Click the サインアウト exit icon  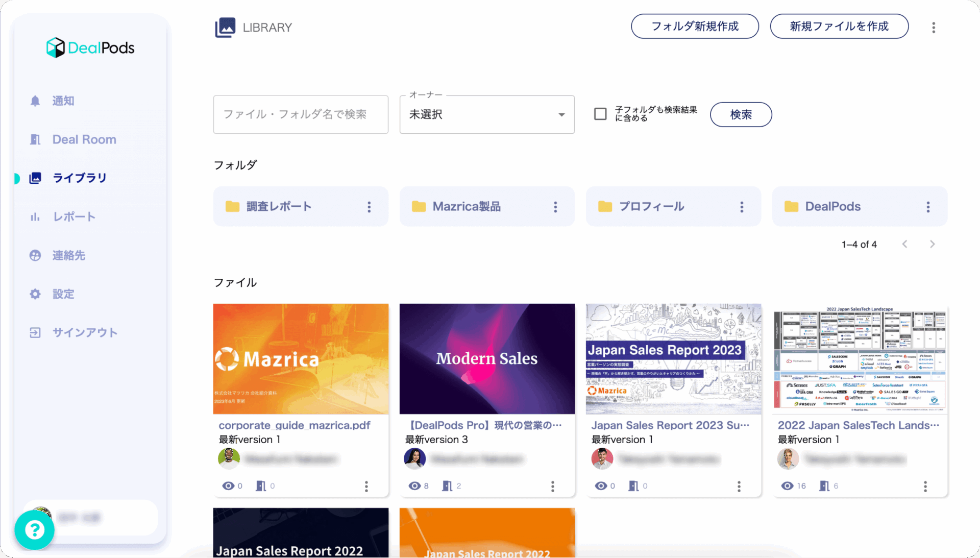[35, 333]
